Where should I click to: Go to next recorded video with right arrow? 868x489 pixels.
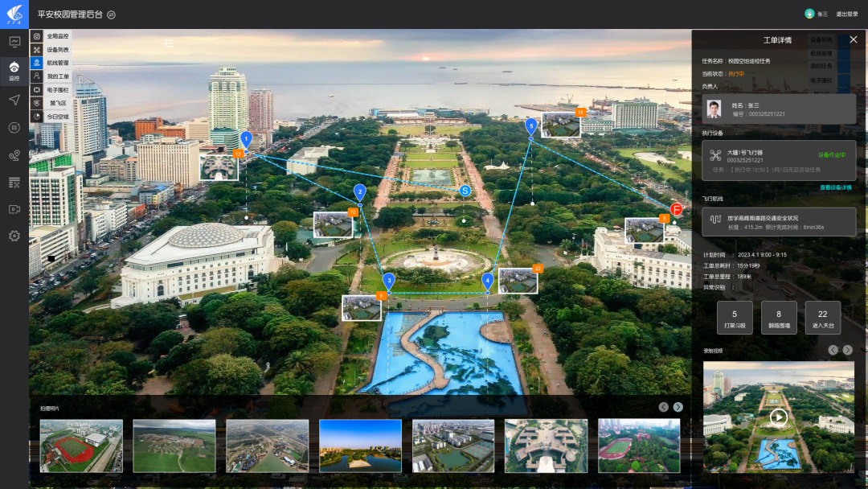tap(847, 350)
